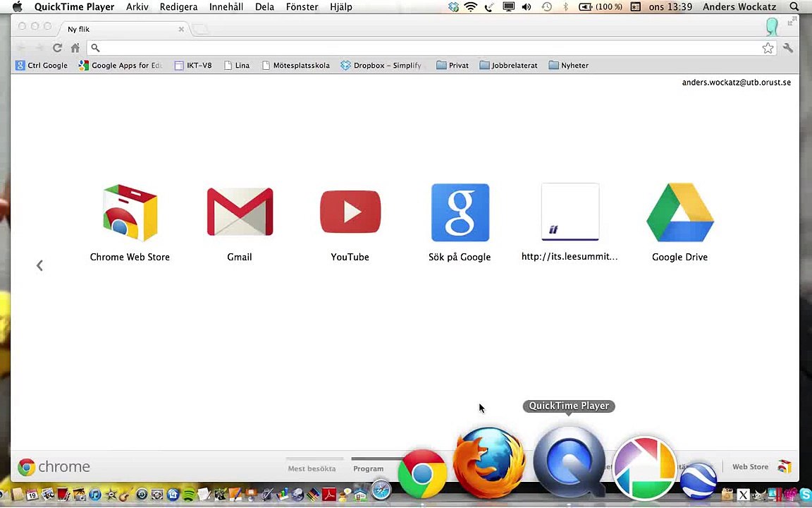
Task: Open the Anders Wockatz user menu
Action: [739, 7]
